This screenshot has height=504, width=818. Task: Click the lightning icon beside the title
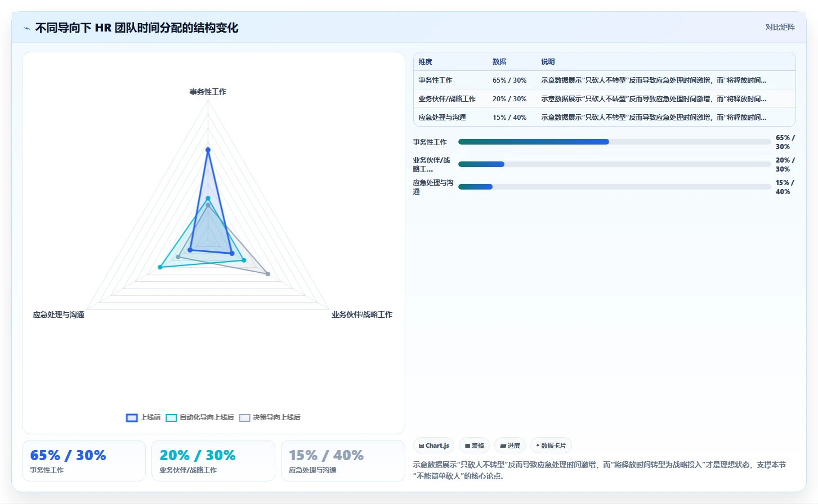pyautogui.click(x=26, y=28)
